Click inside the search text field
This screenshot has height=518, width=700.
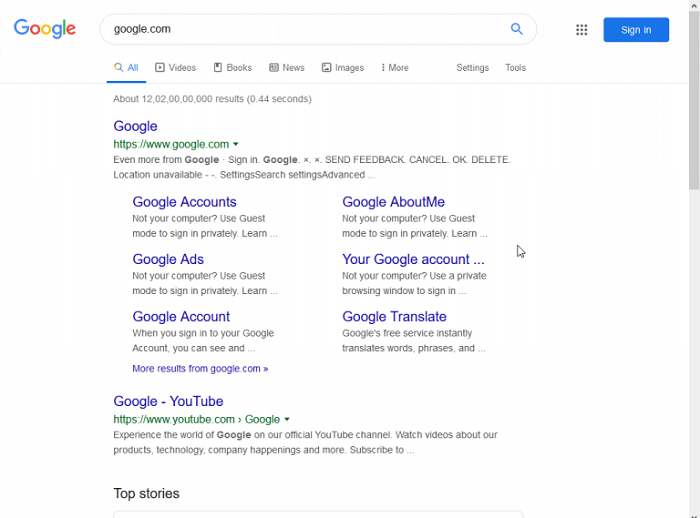coord(300,30)
